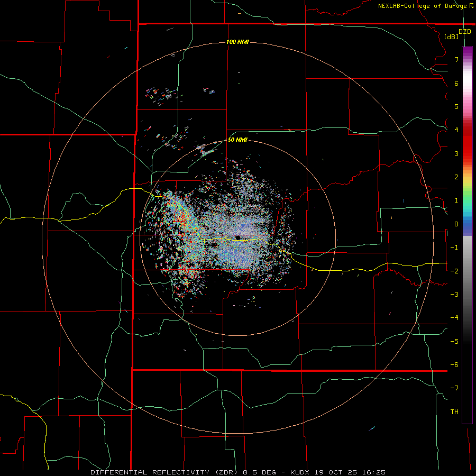The width and height of the screenshot is (476, 476).
Task: Click the "TH" threshold label on the scale
Action: (454, 412)
